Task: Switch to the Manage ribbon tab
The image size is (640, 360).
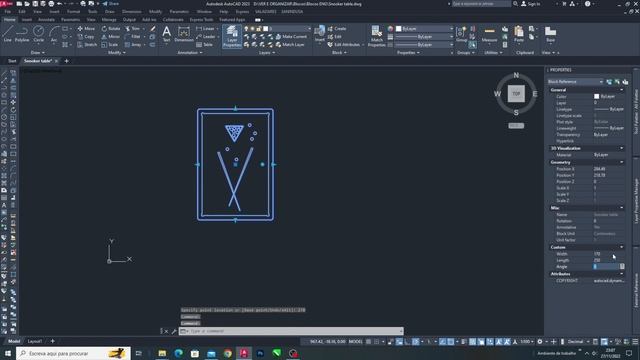Action: (109, 20)
